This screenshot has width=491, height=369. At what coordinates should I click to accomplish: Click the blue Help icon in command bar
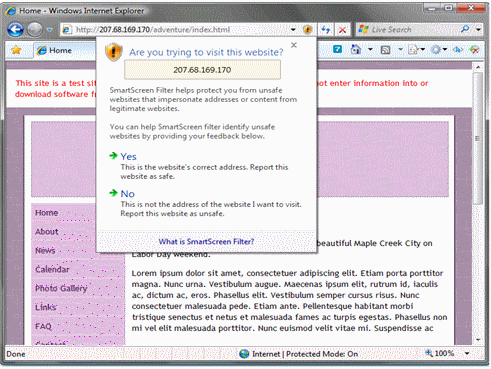click(x=337, y=49)
